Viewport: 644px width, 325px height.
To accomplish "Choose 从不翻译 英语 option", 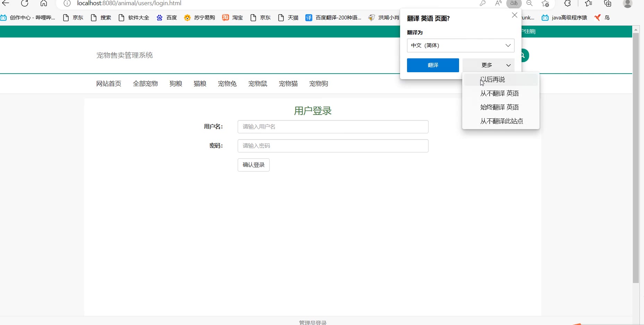I will [500, 93].
